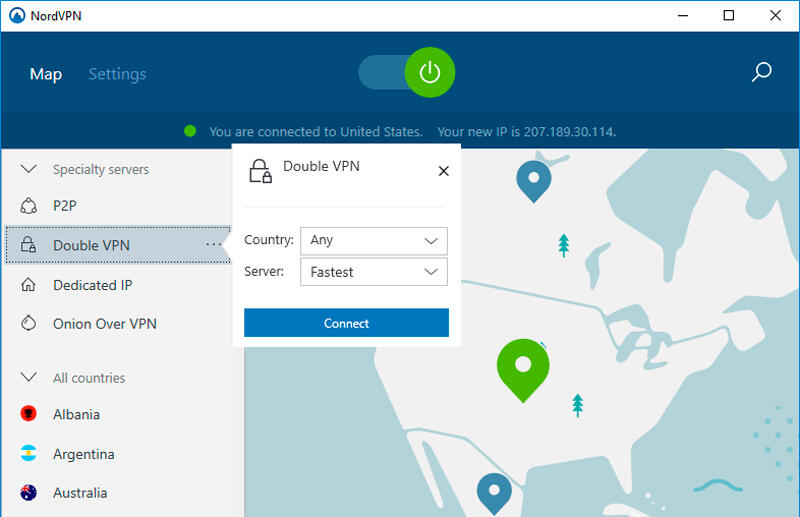Image resolution: width=800 pixels, height=517 pixels.
Task: Switch to the Map tab
Action: coord(46,74)
